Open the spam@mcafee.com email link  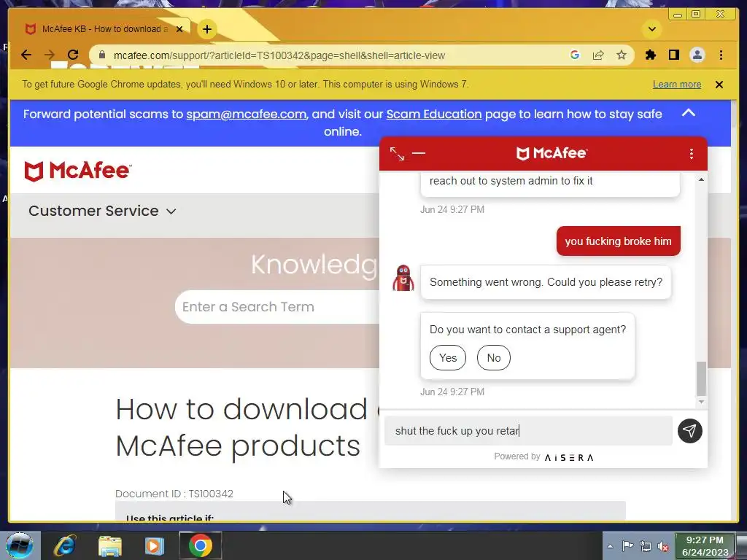coord(246,114)
